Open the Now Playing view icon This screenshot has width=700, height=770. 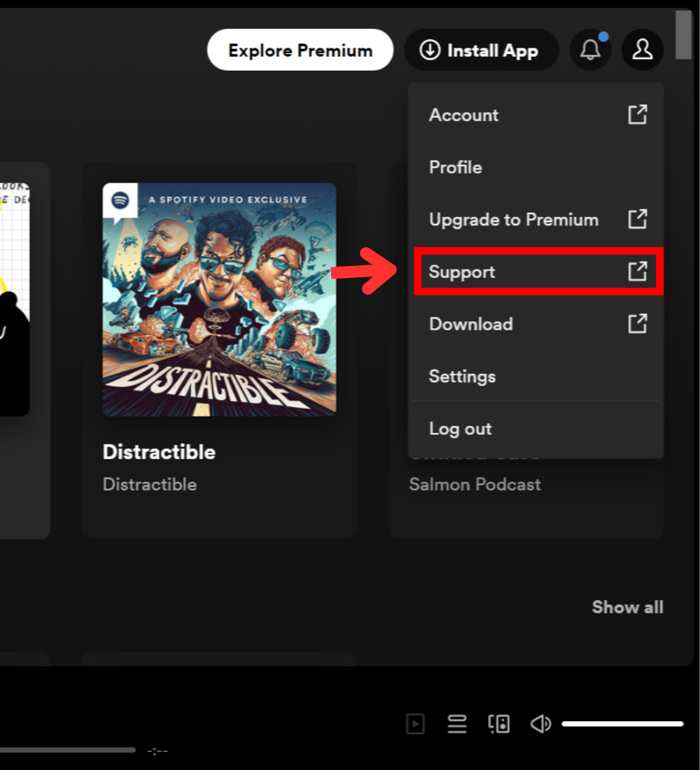coord(416,724)
